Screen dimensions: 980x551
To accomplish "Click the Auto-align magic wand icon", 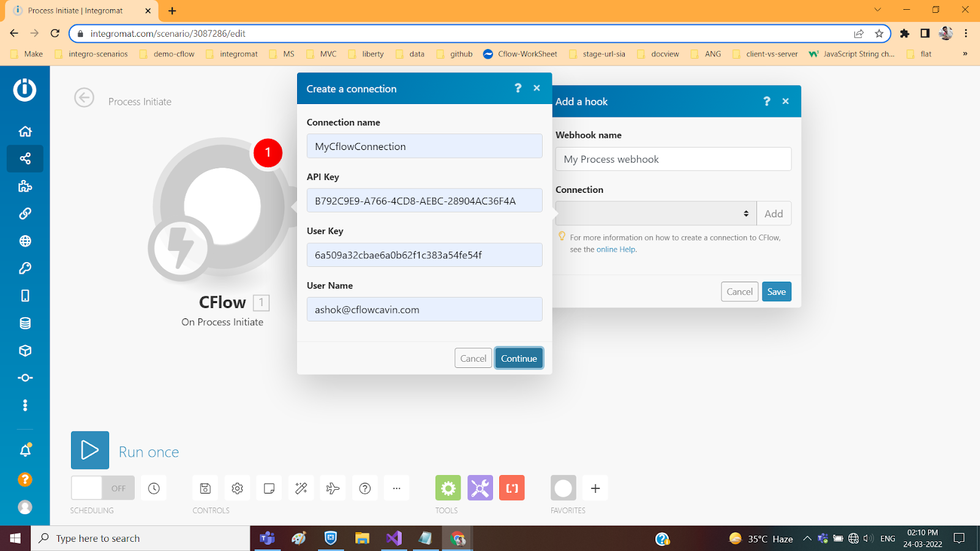I will pos(301,488).
